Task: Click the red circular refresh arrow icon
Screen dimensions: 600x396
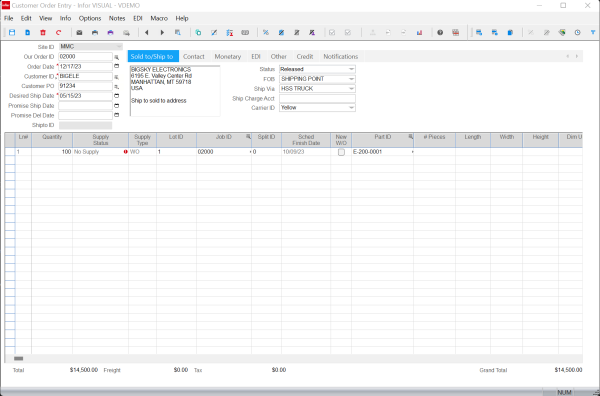Action: click(x=59, y=33)
